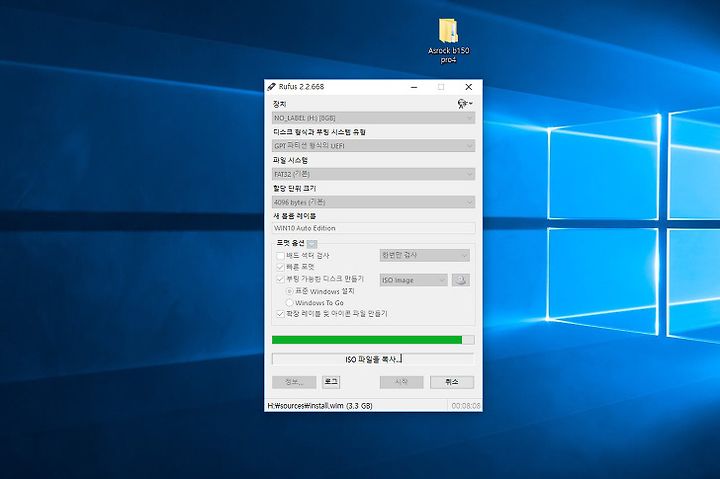Open the Asrock b150 pro4 desktop folder
Screen dimensions: 720x479
(x=448, y=40)
